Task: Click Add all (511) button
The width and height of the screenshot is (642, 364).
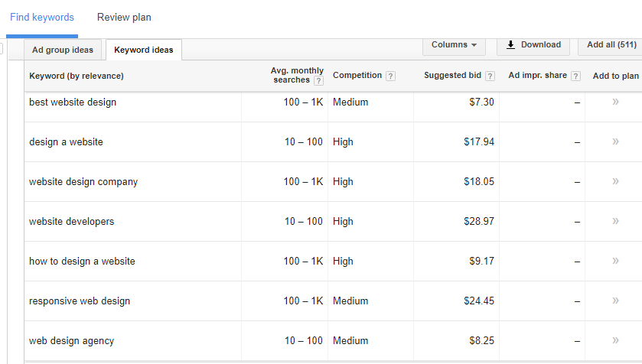Action: (611, 45)
